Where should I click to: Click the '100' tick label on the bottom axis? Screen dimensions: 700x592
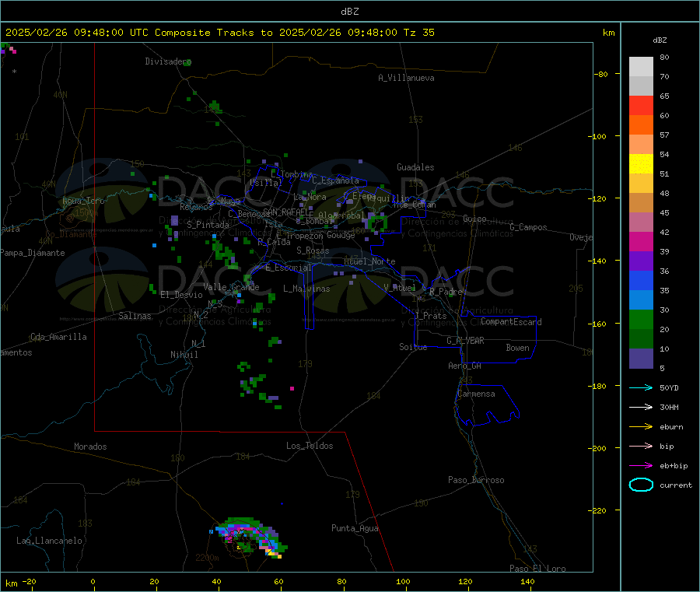coord(403,581)
